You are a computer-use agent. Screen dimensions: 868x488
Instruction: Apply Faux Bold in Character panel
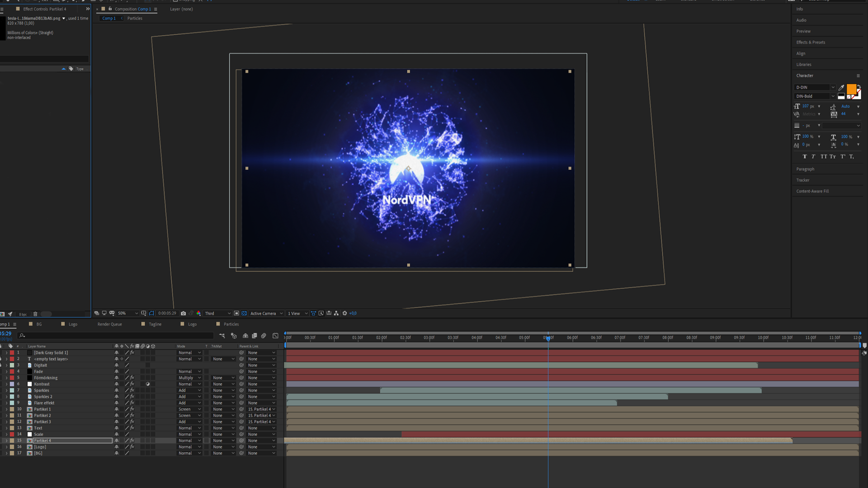click(805, 157)
